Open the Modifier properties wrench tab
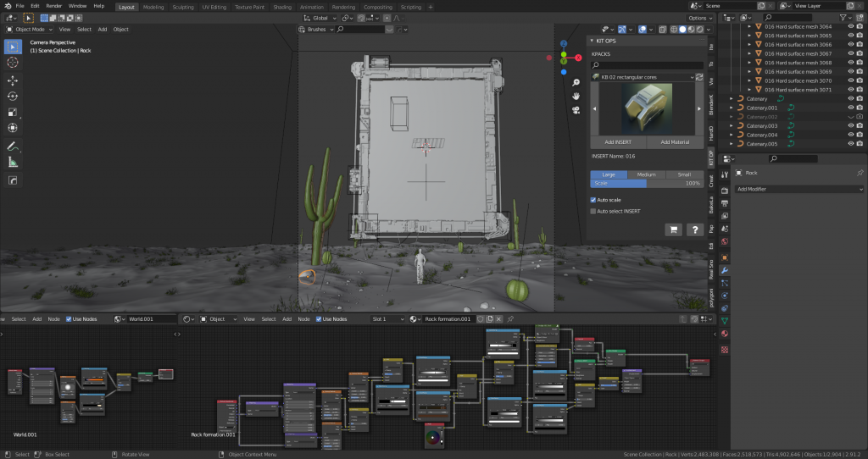 pos(724,270)
